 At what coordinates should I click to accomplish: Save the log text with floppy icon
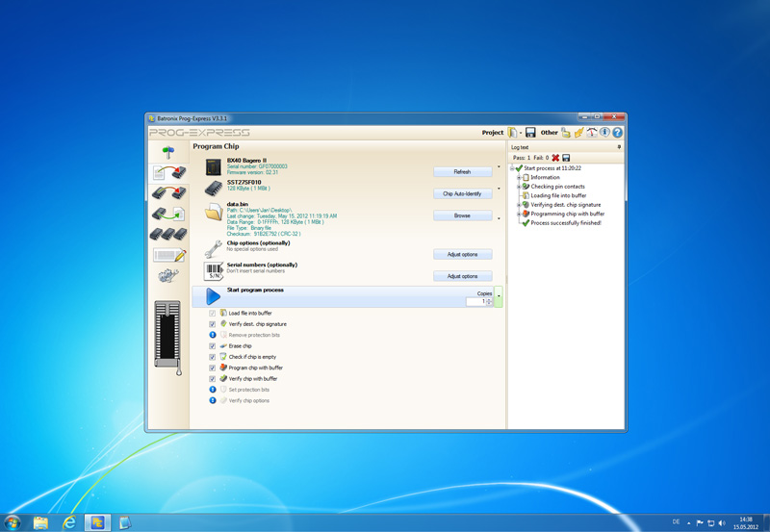[566, 158]
